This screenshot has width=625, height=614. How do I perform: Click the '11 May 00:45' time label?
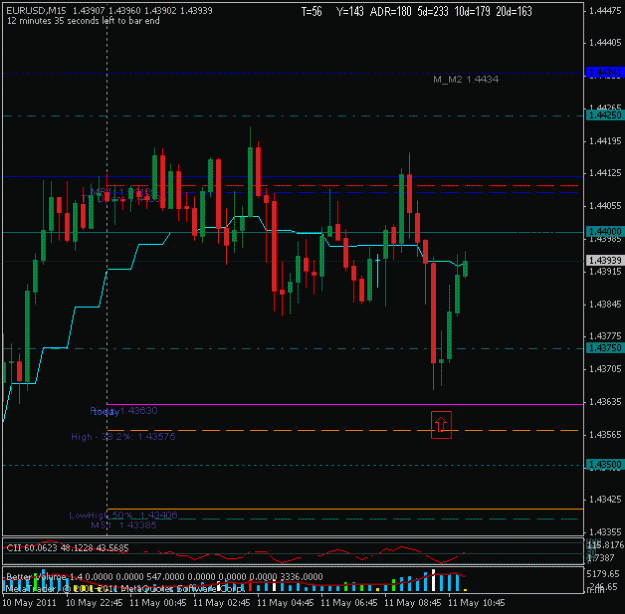[158, 602]
